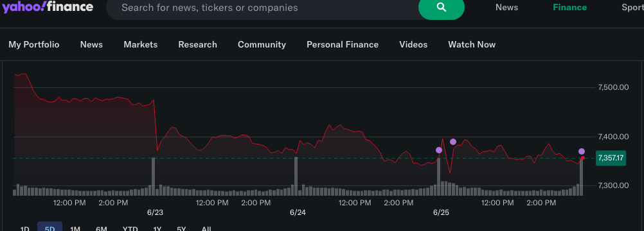
Task: Open the Sports link in top bar
Action: pyautogui.click(x=632, y=8)
